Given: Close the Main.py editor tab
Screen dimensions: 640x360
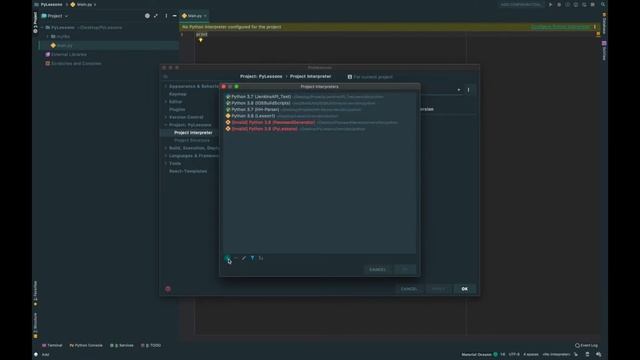Looking at the screenshot, I should click(205, 16).
